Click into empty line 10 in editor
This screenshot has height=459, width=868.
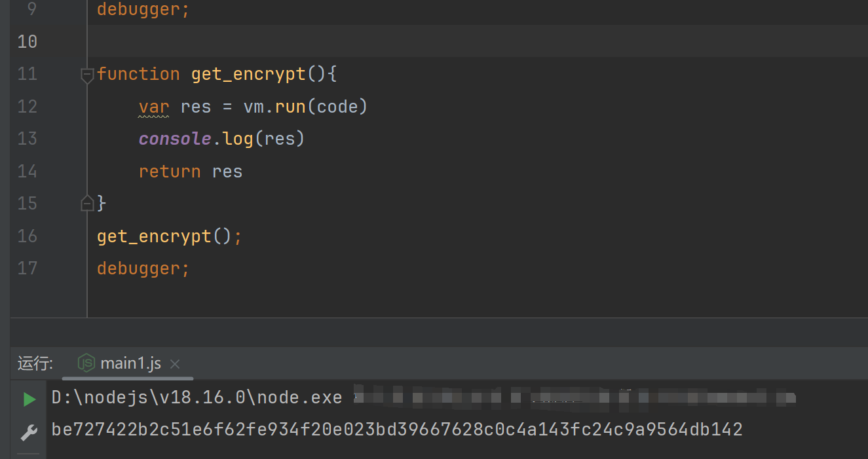[478, 42]
